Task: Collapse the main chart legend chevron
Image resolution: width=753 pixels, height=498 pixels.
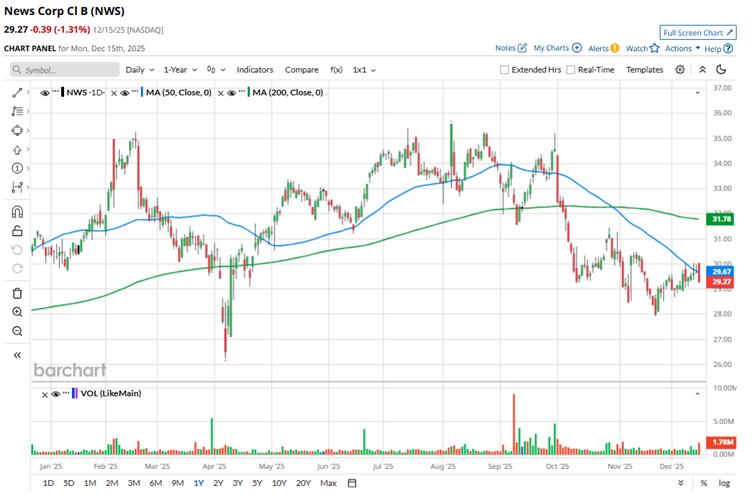Action: [697, 93]
